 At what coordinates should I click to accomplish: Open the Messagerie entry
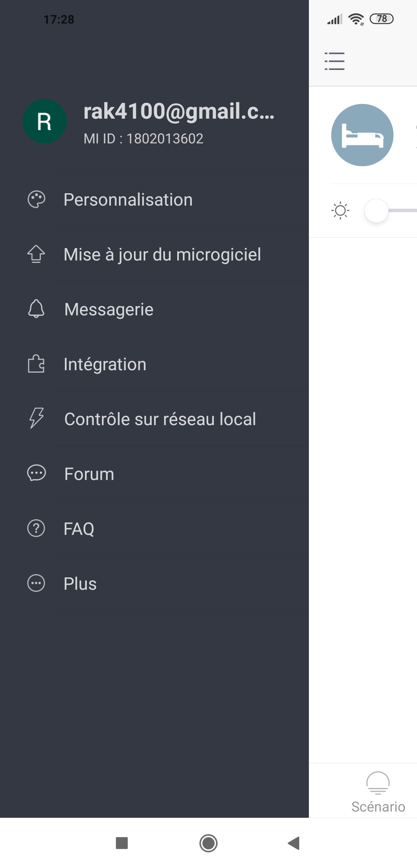point(109,310)
